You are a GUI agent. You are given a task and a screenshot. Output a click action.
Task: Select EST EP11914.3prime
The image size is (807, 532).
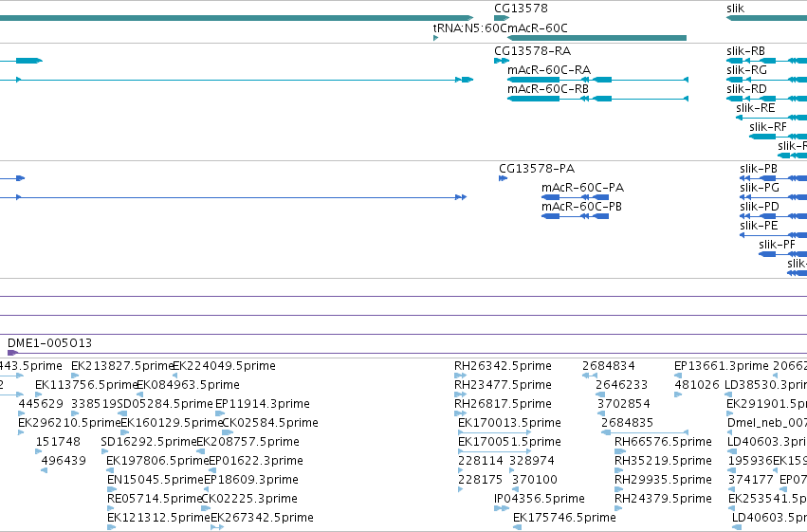click(x=263, y=404)
